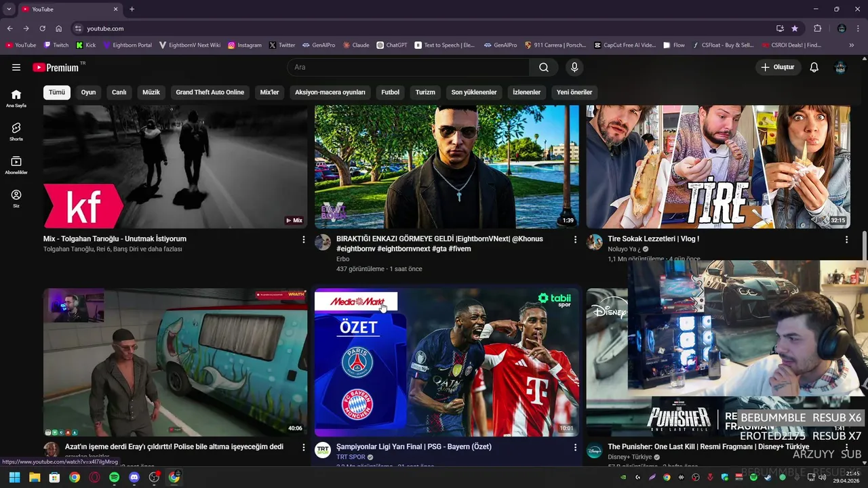The height and width of the screenshot is (488, 868).
Task: Click the Oluştur create button
Action: [778, 67]
